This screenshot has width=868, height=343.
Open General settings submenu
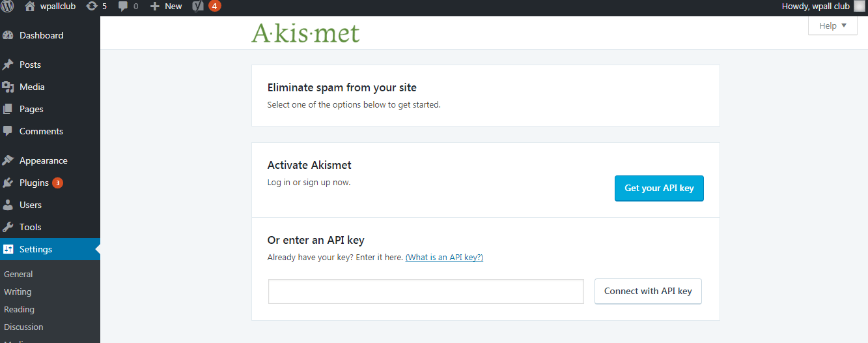click(x=18, y=275)
